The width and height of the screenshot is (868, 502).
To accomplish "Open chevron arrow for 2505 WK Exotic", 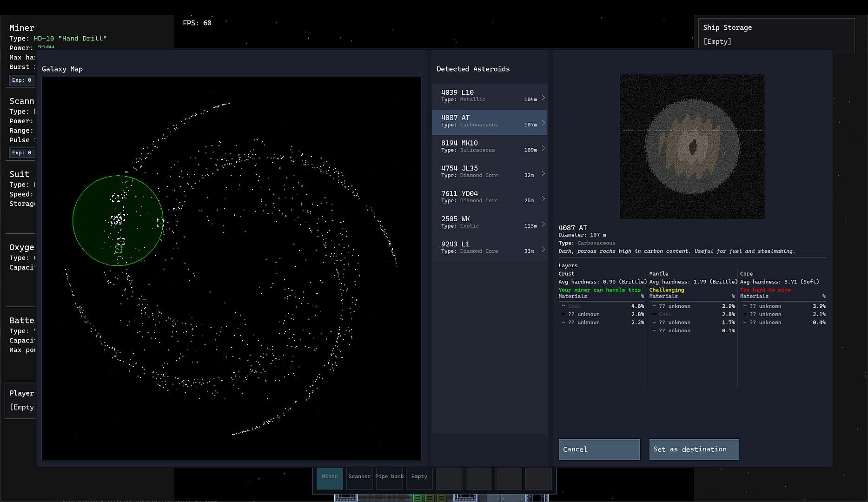I will [x=543, y=224].
